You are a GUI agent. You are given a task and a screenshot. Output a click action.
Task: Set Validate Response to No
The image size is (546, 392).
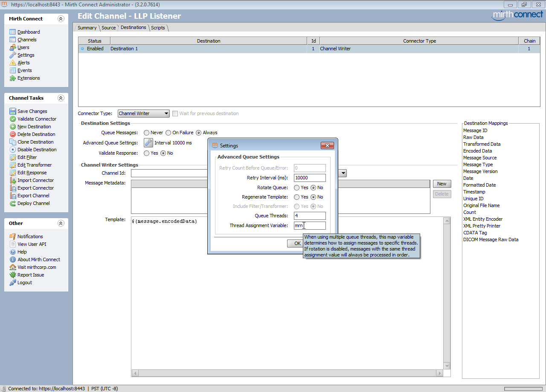click(x=163, y=153)
